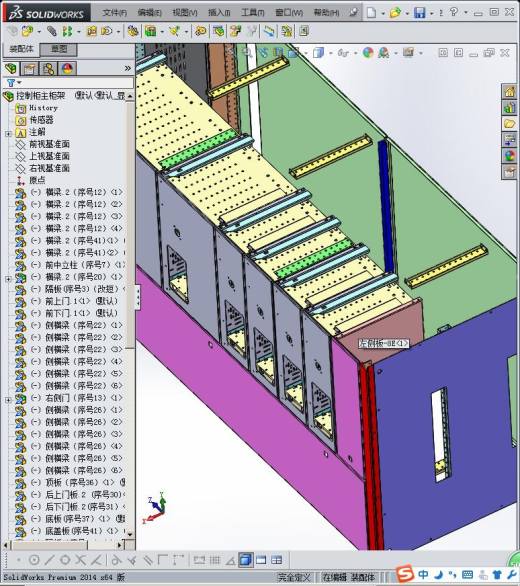Open the FeatureManager design tree tab icon

point(11,68)
